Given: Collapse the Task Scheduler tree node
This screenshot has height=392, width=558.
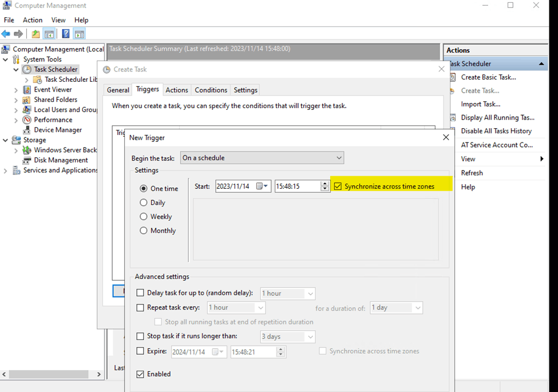Looking at the screenshot, I should point(16,70).
